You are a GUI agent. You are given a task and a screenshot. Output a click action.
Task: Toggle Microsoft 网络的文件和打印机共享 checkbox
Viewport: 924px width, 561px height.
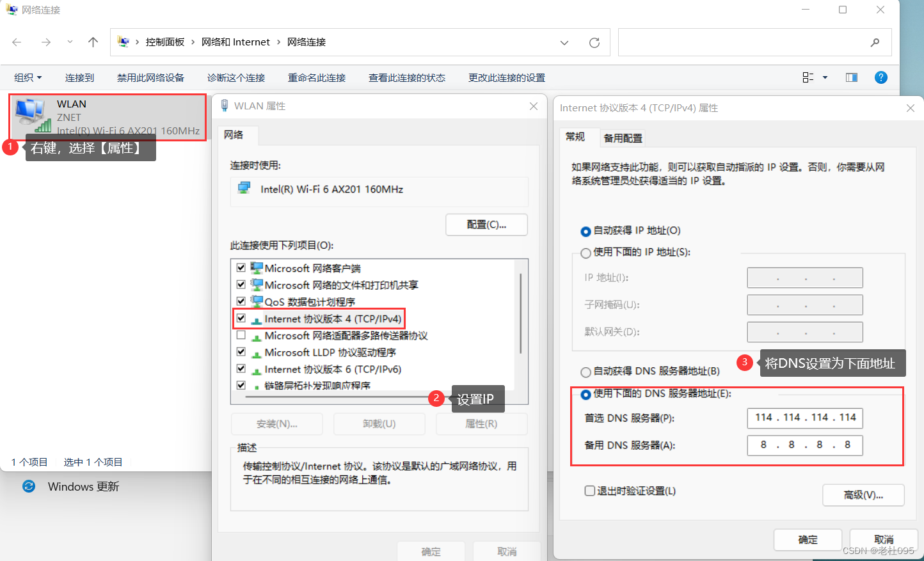241,285
